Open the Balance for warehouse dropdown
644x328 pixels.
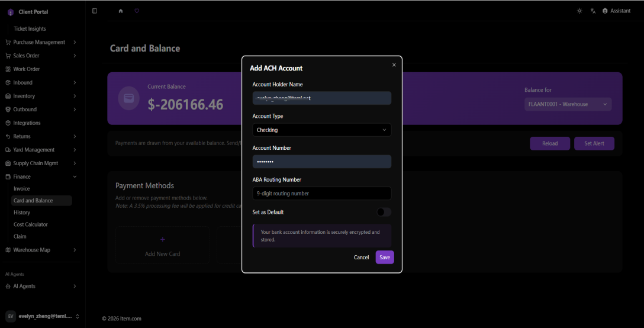click(x=568, y=104)
